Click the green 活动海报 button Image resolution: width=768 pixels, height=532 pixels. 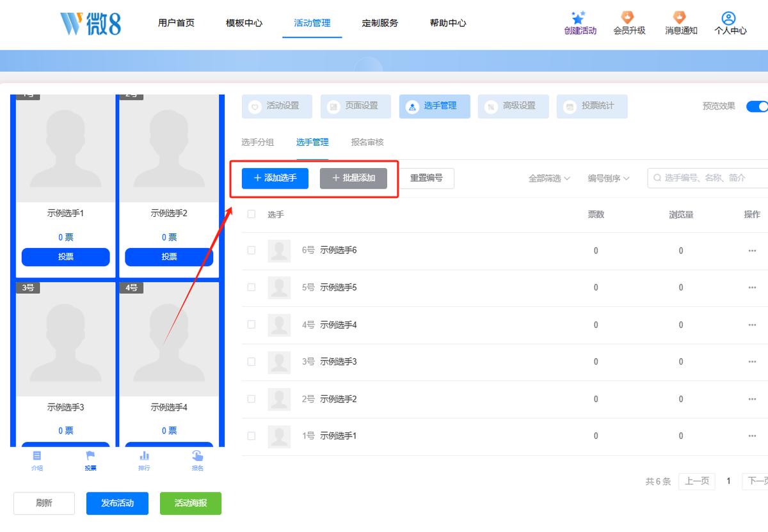pos(191,503)
